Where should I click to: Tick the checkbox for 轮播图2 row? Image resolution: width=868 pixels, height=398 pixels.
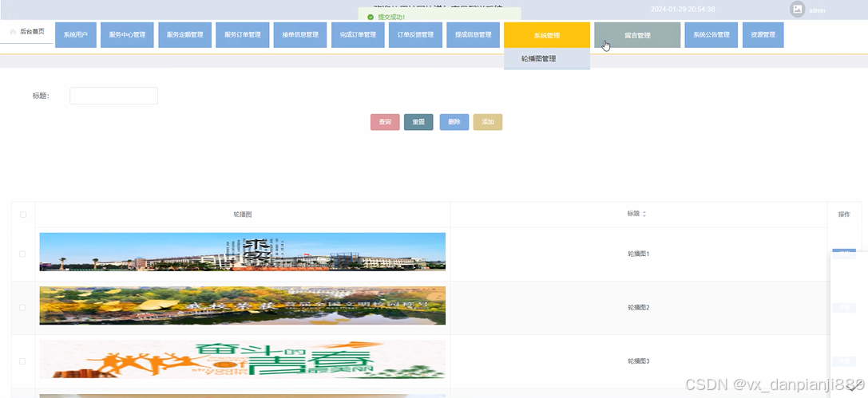tap(22, 307)
